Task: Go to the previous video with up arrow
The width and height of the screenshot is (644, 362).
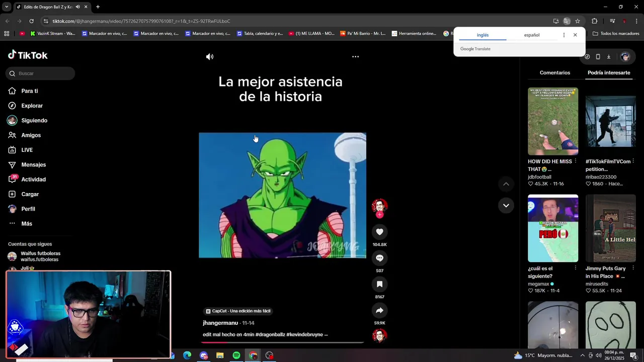Action: point(506,184)
